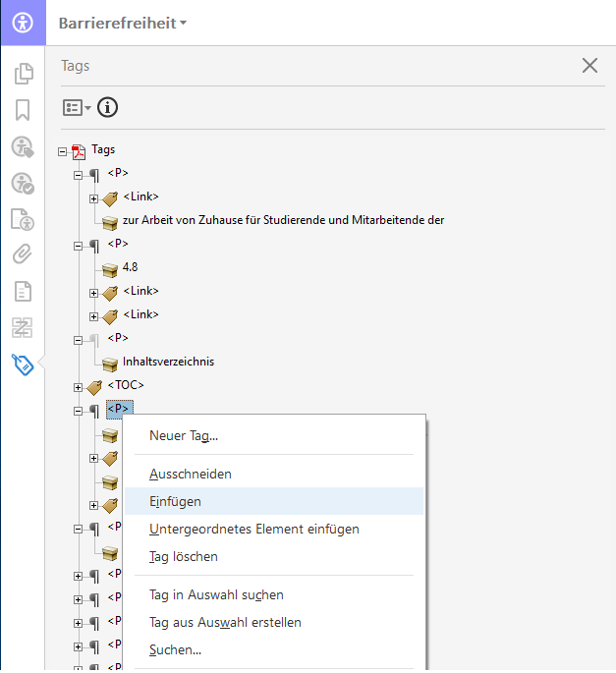616x673 pixels.
Task: Choose Einfügen from the context menu
Action: [175, 501]
